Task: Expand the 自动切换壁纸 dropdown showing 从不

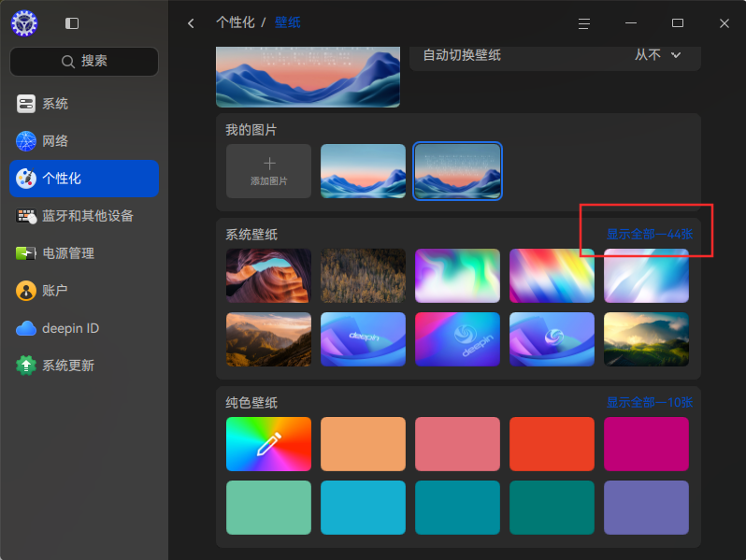Action: (658, 55)
